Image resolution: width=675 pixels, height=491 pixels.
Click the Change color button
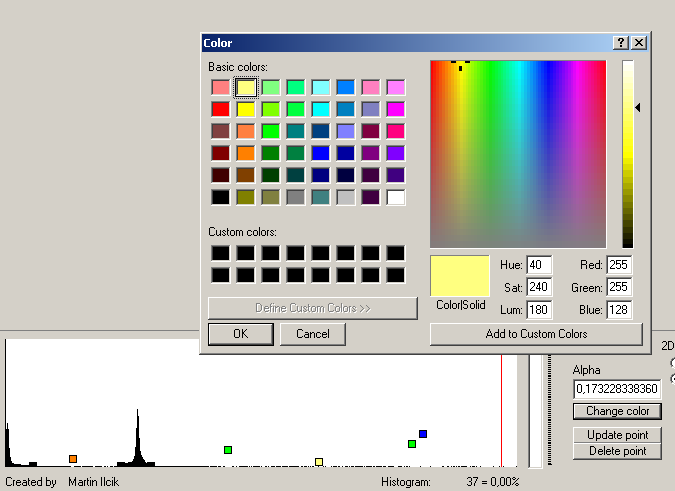[617, 411]
